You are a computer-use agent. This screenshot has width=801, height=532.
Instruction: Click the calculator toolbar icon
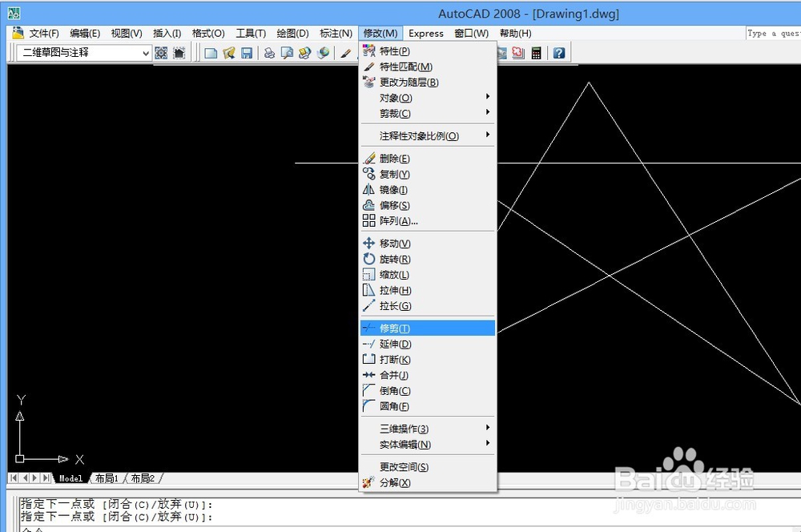[x=536, y=53]
